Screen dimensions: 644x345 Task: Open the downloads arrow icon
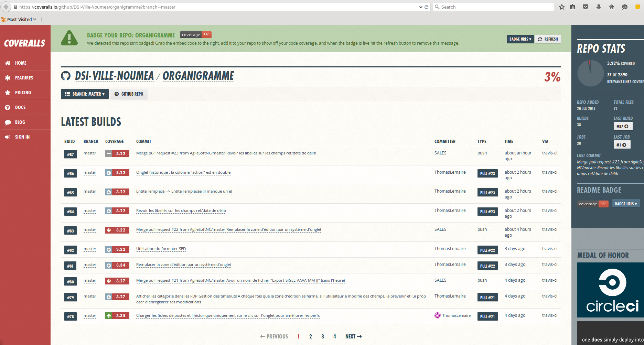[x=599, y=7]
